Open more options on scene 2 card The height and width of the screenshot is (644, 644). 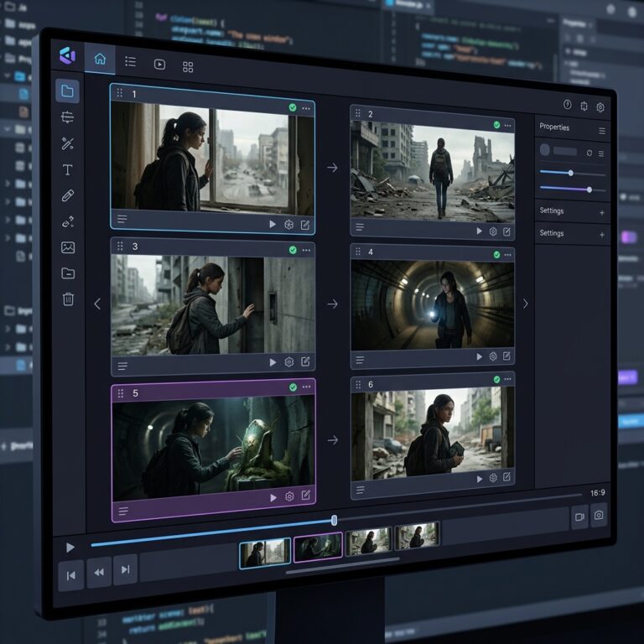coord(507,126)
